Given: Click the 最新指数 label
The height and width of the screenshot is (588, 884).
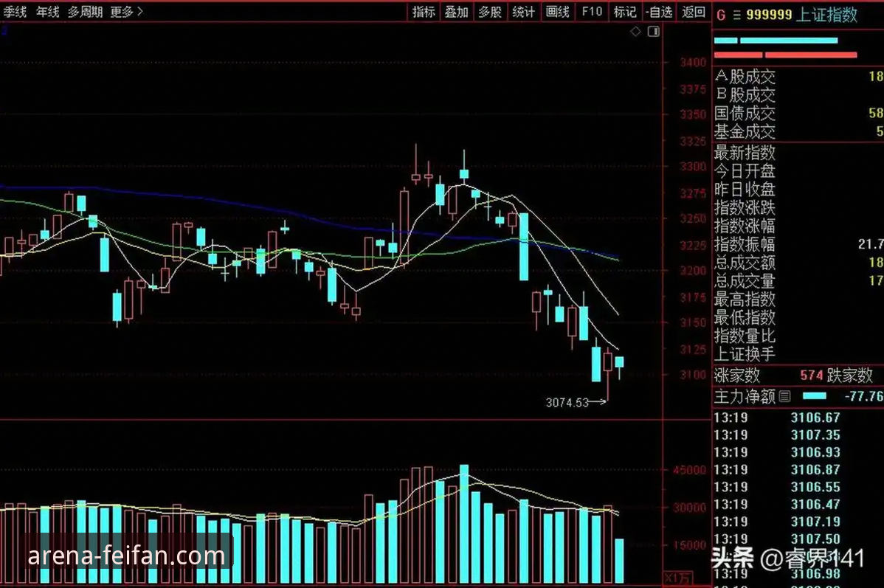Looking at the screenshot, I should pos(745,152).
